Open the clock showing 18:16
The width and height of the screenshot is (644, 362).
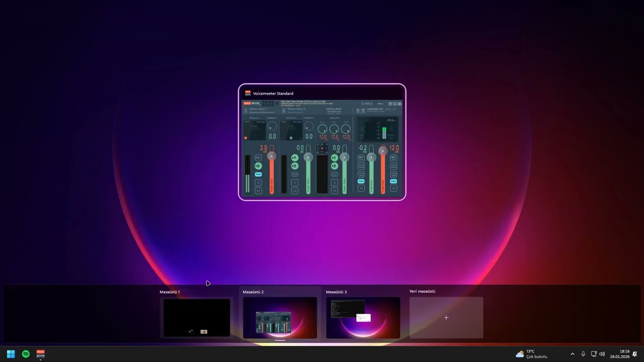pyautogui.click(x=620, y=354)
